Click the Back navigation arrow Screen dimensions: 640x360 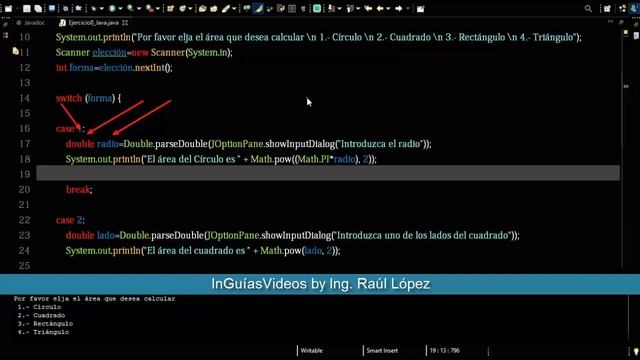tap(380, 8)
